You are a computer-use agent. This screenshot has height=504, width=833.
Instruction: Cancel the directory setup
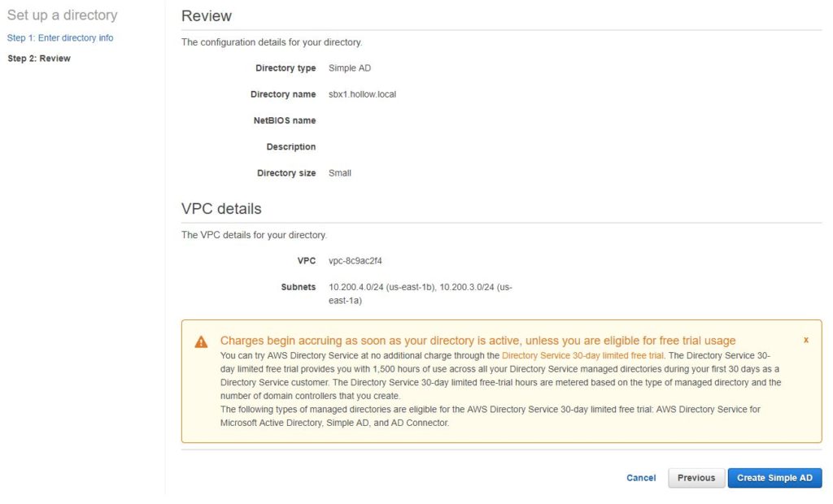(640, 478)
